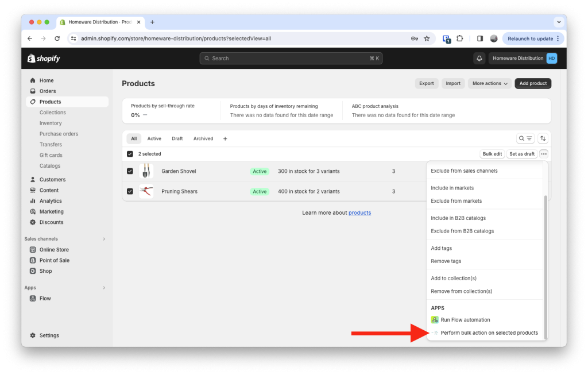The height and width of the screenshot is (375, 588).
Task: Click the Export button
Action: [x=427, y=83]
